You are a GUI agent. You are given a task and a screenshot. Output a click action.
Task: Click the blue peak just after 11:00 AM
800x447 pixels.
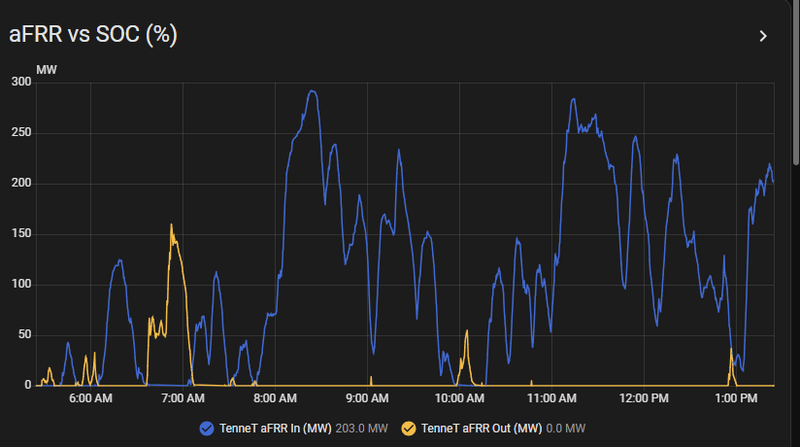pos(573,100)
